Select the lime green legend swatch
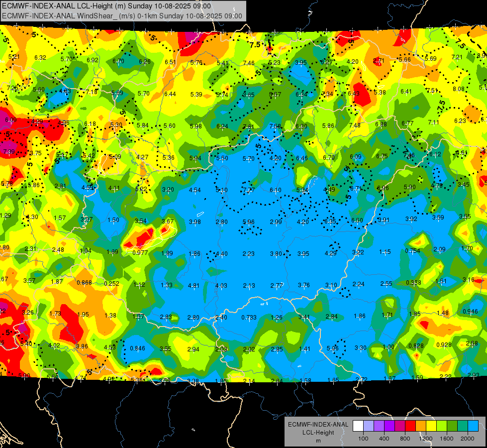487x448 pixels. (x=442, y=426)
